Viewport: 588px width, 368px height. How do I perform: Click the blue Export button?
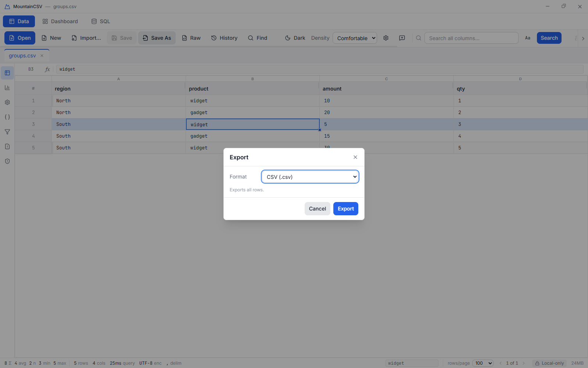[x=346, y=209]
